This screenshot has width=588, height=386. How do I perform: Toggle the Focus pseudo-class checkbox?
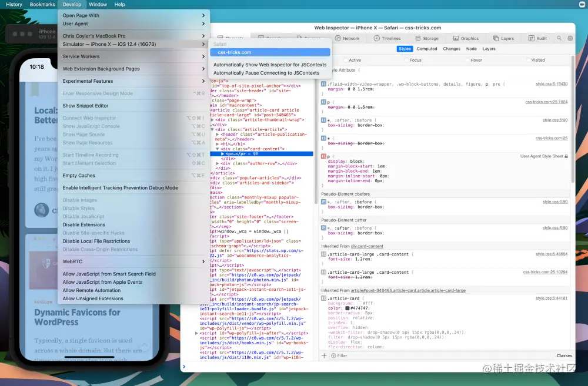(x=406, y=60)
